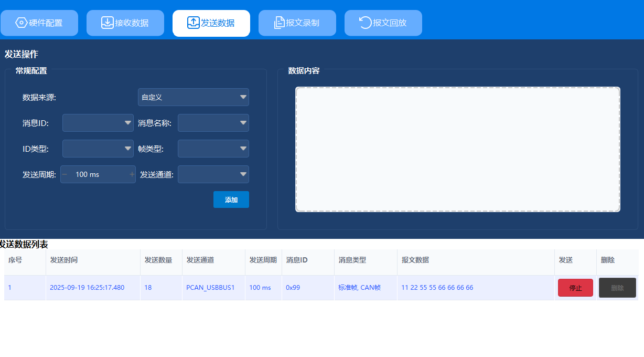Switch to the 硬件配置 tab
Viewport: 644px width, 357px height.
[x=39, y=23]
